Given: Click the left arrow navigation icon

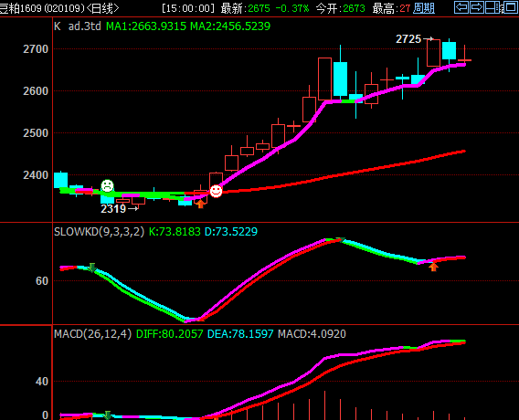Looking at the screenshot, I should pyautogui.click(x=461, y=7).
